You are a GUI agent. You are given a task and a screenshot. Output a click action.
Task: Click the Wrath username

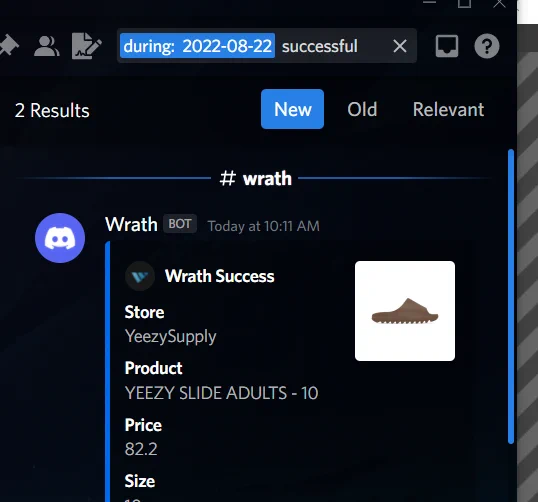(131, 224)
